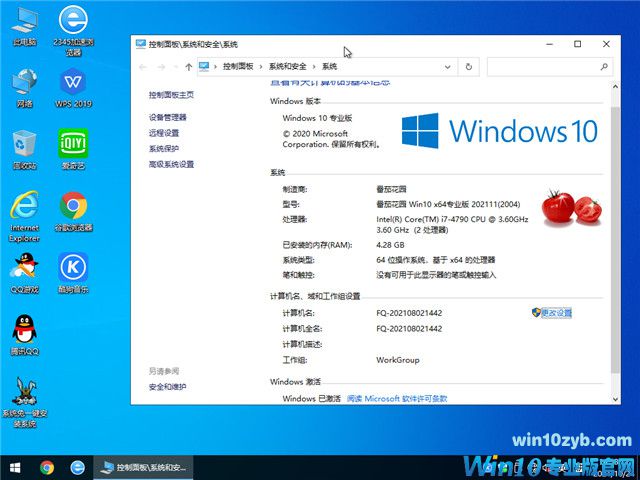Screen dimensions: 640x480
Task: Open the IE browser taskbar icon
Action: tap(78, 468)
